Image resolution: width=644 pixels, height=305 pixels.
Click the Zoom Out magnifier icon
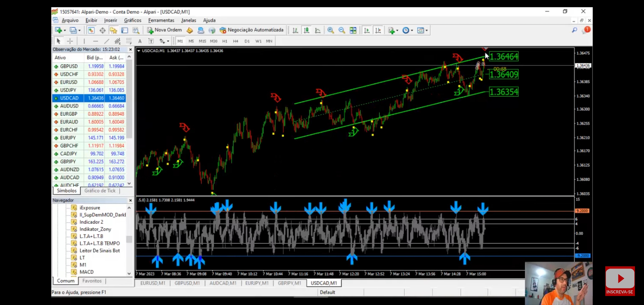pos(341,30)
